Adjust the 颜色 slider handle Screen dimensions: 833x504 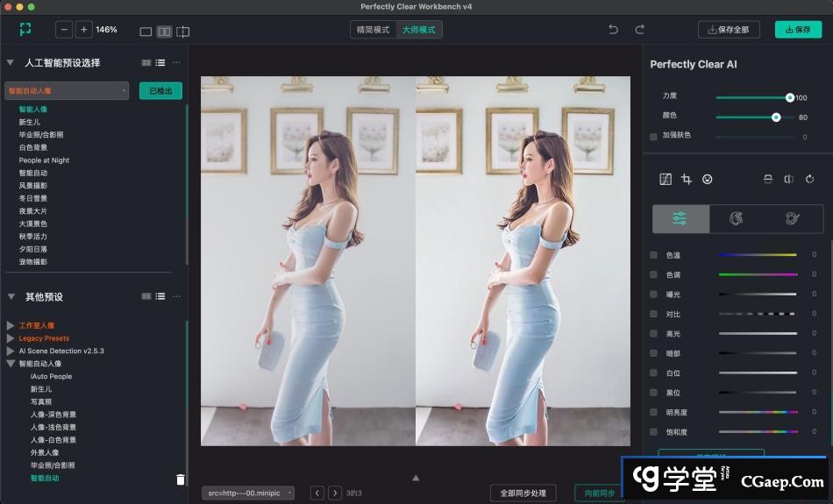776,117
